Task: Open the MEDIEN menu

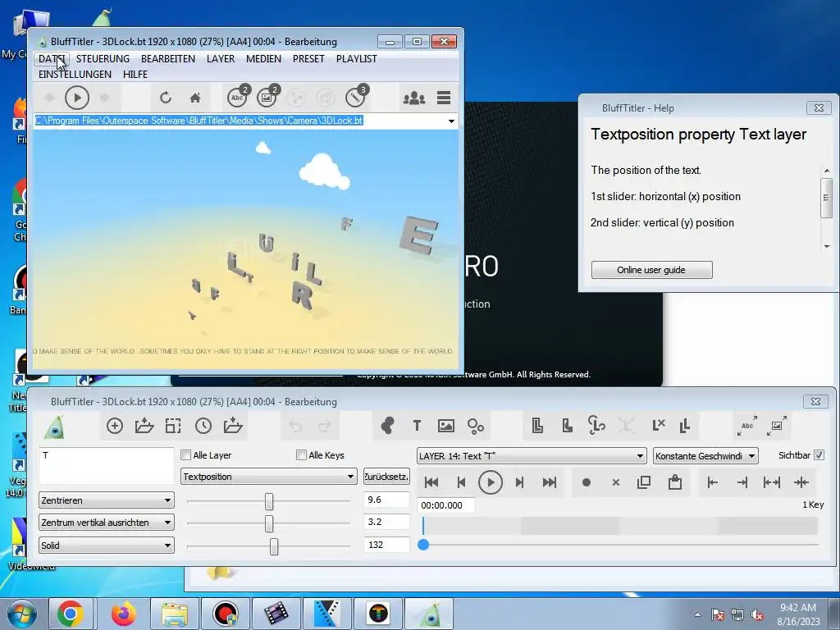Action: coord(263,59)
